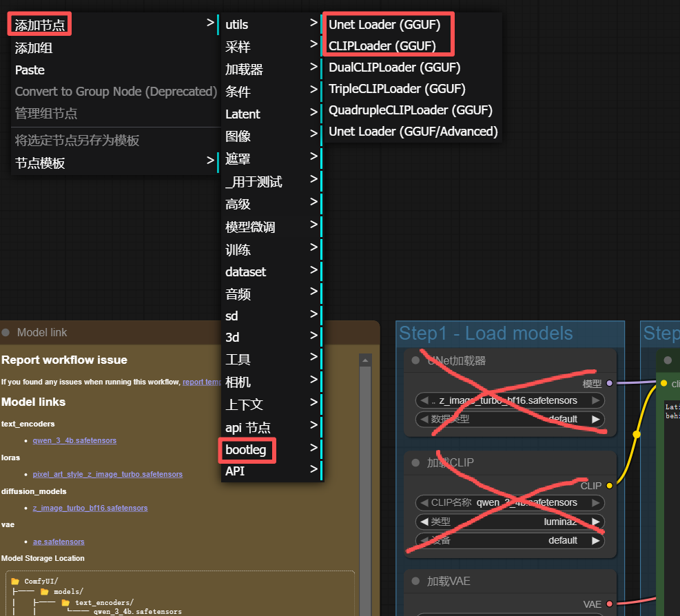Click the purple 模型 output slot
Viewport: 680px width, 616px height.
coord(609,383)
